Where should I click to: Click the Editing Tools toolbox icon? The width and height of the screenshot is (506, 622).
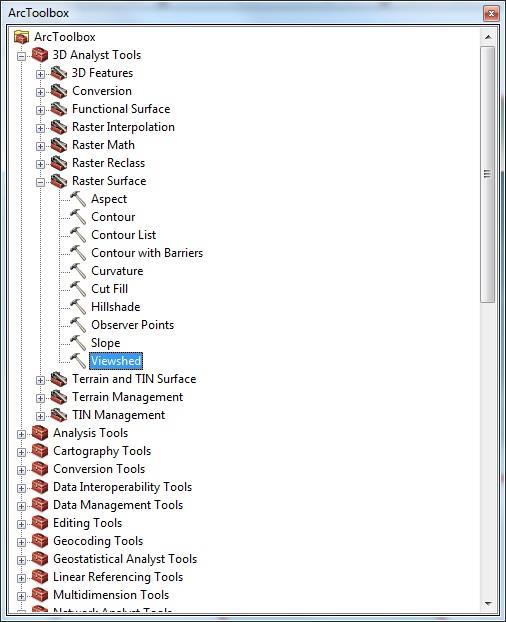click(40, 523)
